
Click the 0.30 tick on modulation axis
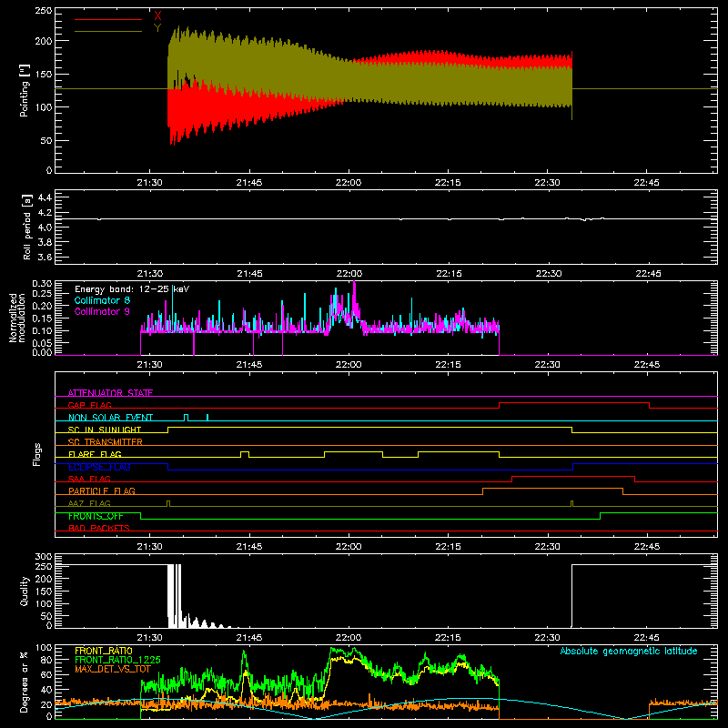(x=42, y=284)
